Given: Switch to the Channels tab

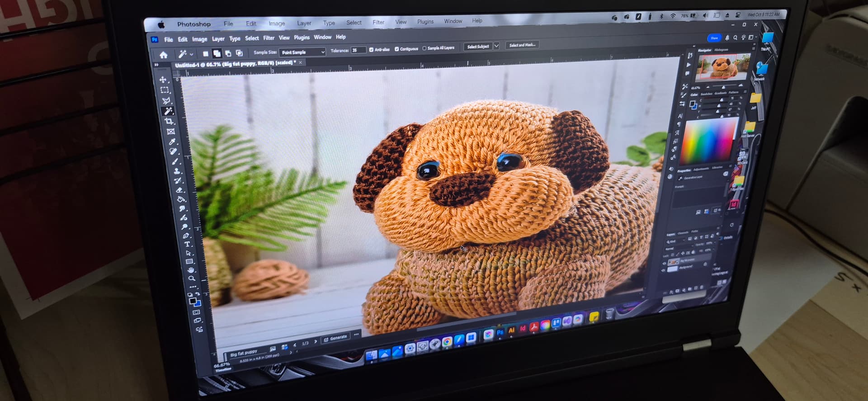Looking at the screenshot, I should (683, 233).
